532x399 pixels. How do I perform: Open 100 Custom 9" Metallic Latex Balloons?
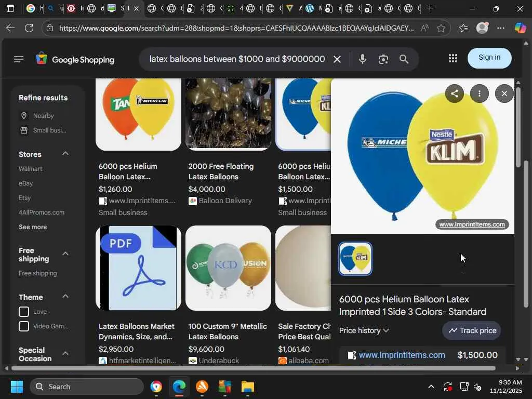(228, 295)
